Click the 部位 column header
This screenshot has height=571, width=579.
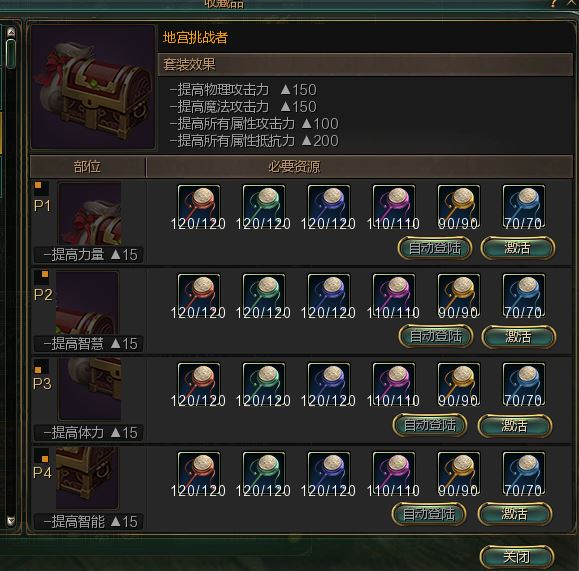click(x=87, y=167)
